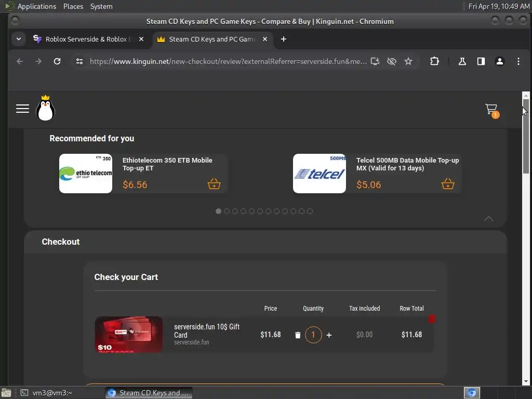Open the profile avatar menu
The height and width of the screenshot is (399, 532).
point(499,61)
